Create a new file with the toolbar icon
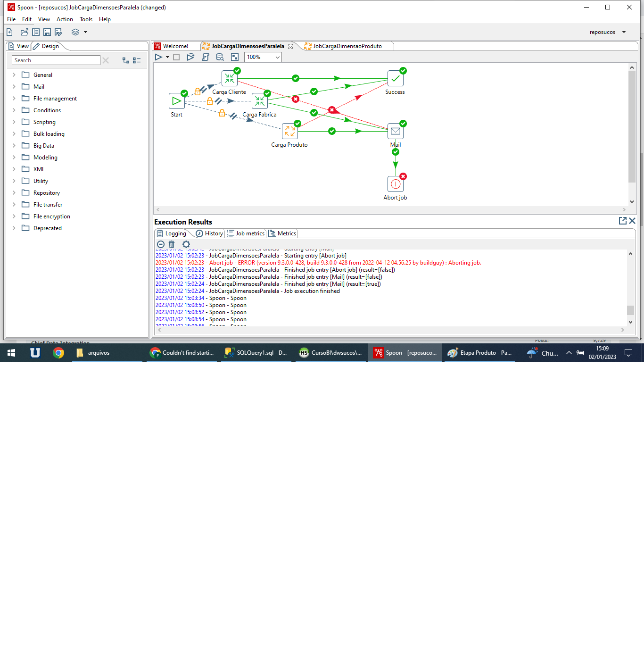644x649 pixels. click(x=9, y=32)
